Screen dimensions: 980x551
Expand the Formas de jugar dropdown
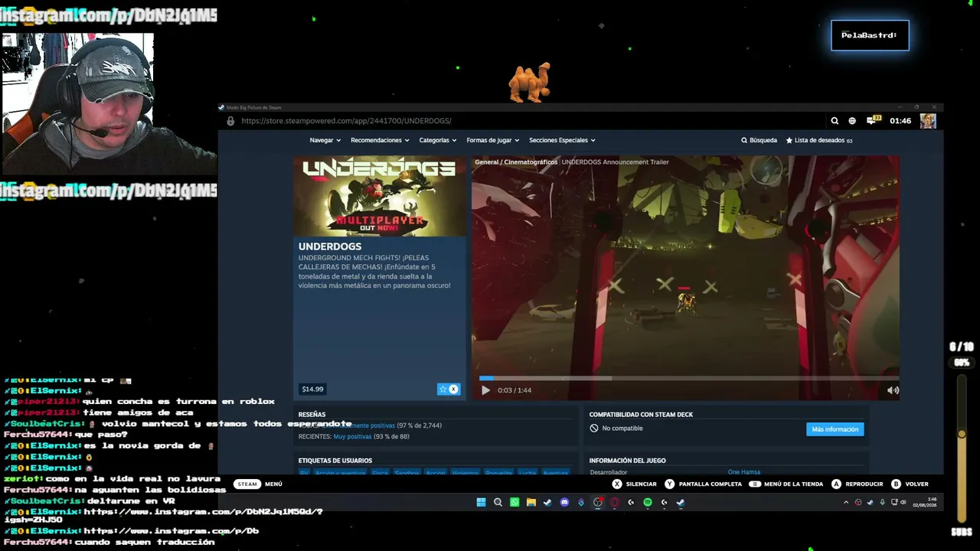click(493, 140)
